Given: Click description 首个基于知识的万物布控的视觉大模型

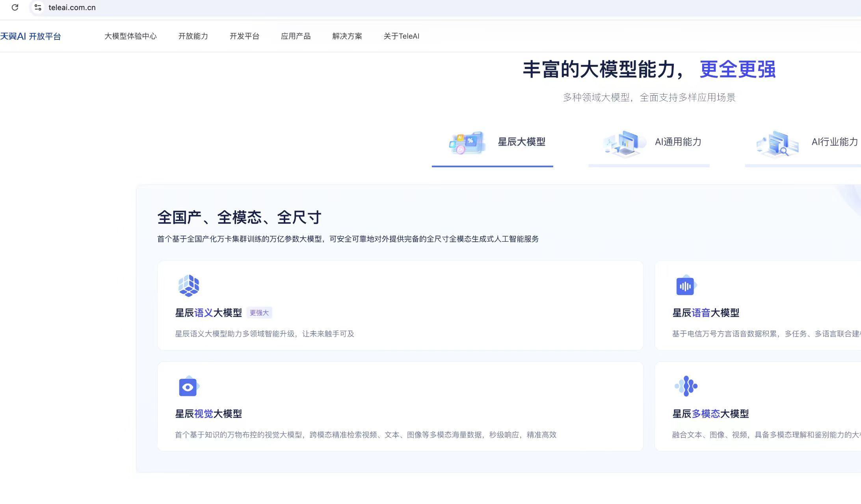Looking at the screenshot, I should (x=366, y=435).
